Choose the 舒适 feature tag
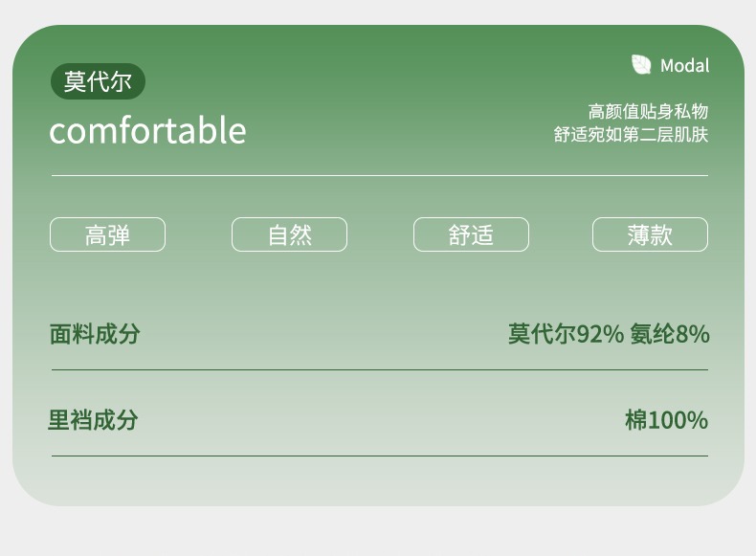The width and height of the screenshot is (756, 556). coord(471,234)
